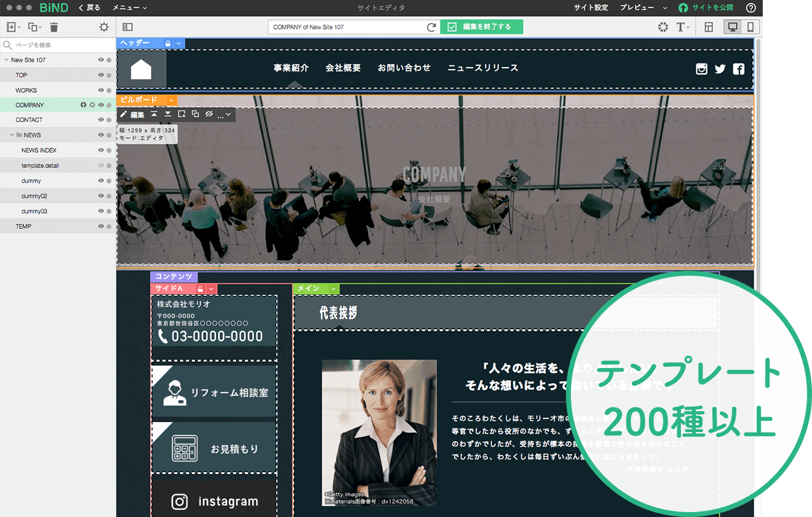Image resolution: width=812 pixels, height=517 pixels.
Task: Toggle visibility eye for TEMP page
Action: point(101,226)
